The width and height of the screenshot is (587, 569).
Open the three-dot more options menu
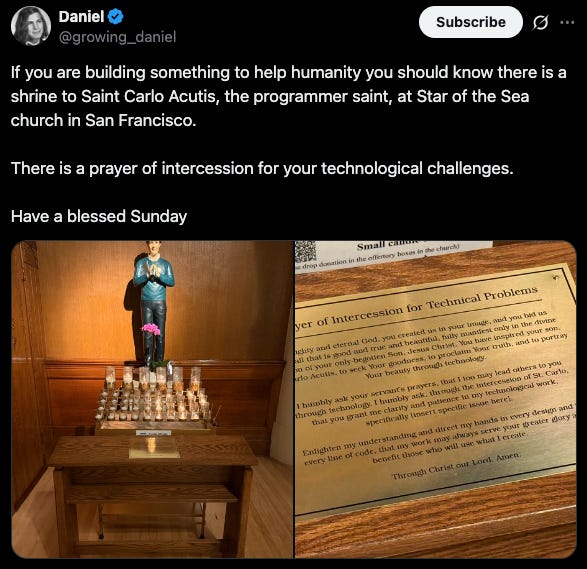tap(567, 22)
